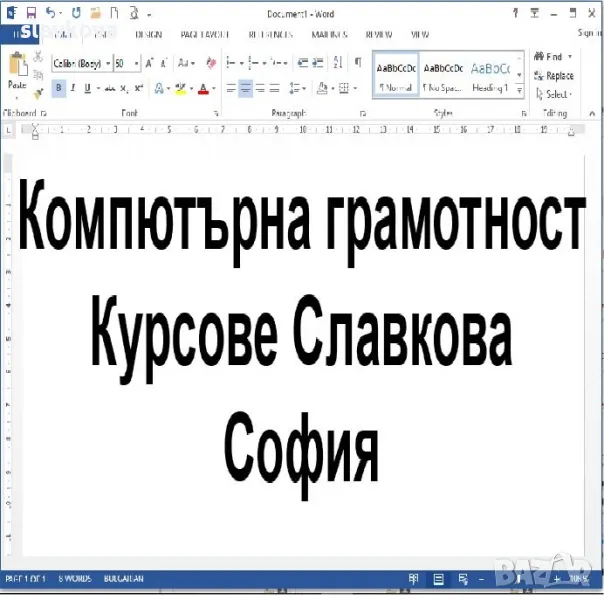Click the Paste icon in Clipboard group
604x600 pixels.
point(17,70)
